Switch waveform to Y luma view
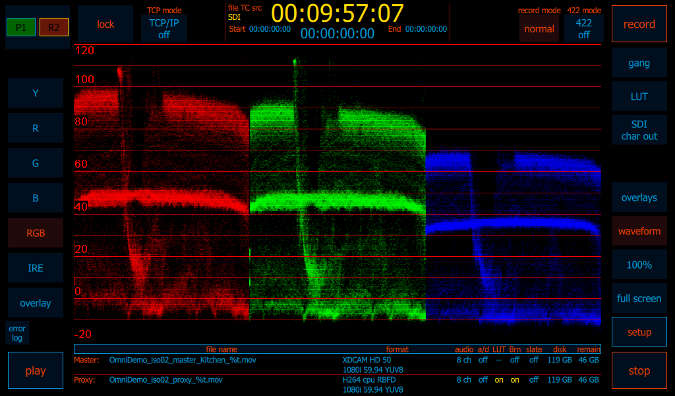 pyautogui.click(x=36, y=93)
